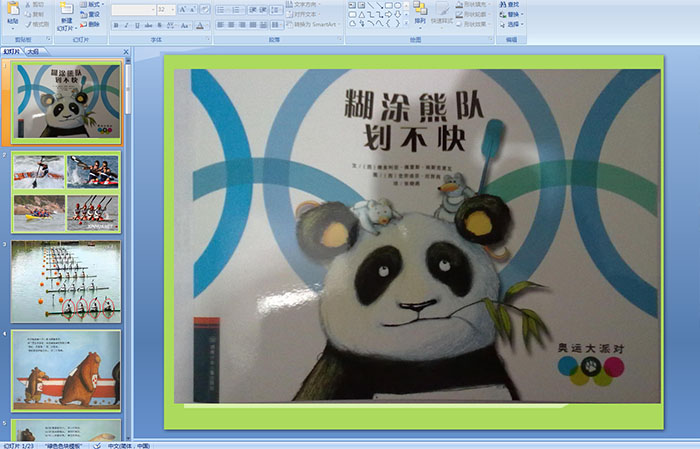Open the Line Spacing dropdown
The image size is (700, 449).
click(x=276, y=9)
